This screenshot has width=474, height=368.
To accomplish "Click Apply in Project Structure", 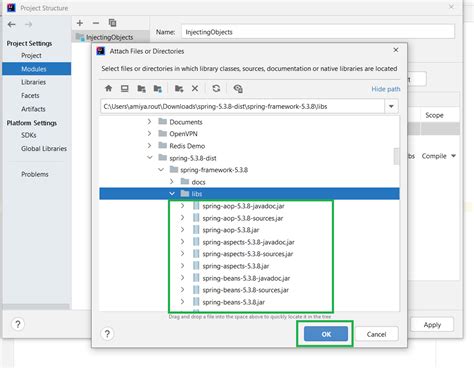I will 432,325.
